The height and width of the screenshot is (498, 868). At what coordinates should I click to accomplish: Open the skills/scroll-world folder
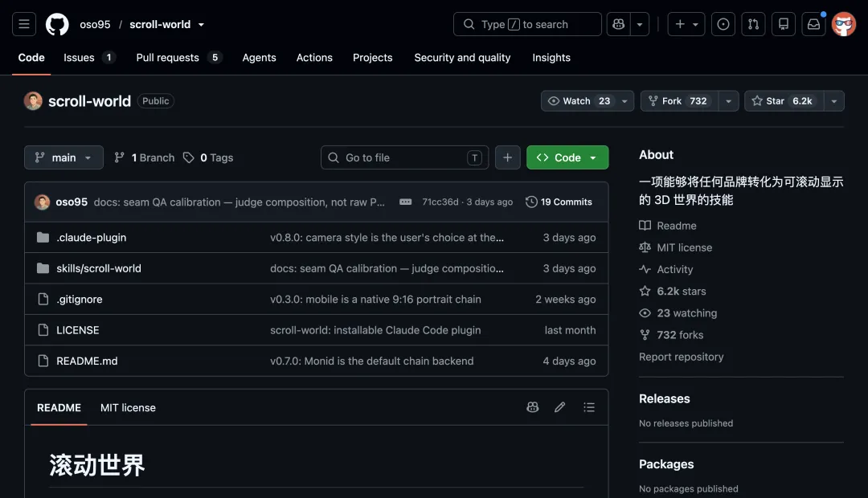(99, 268)
